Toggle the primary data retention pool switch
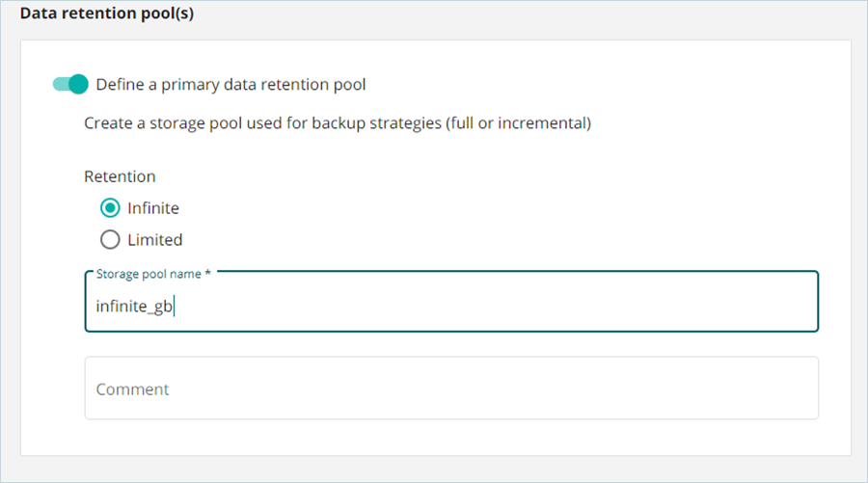Image resolution: width=868 pixels, height=483 pixels. (x=70, y=84)
